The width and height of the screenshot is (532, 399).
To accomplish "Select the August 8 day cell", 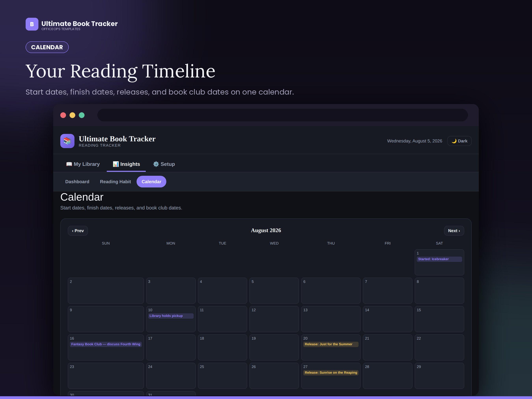I will pos(439,291).
